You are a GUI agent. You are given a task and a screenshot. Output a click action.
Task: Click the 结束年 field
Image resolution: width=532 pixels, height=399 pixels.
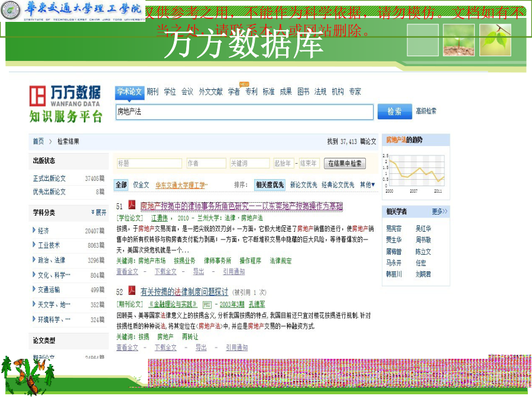[x=309, y=163]
